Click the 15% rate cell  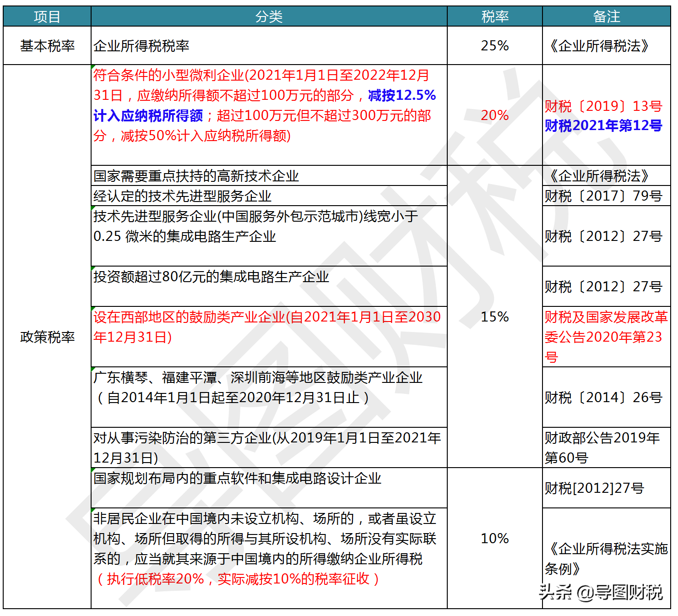(494, 316)
